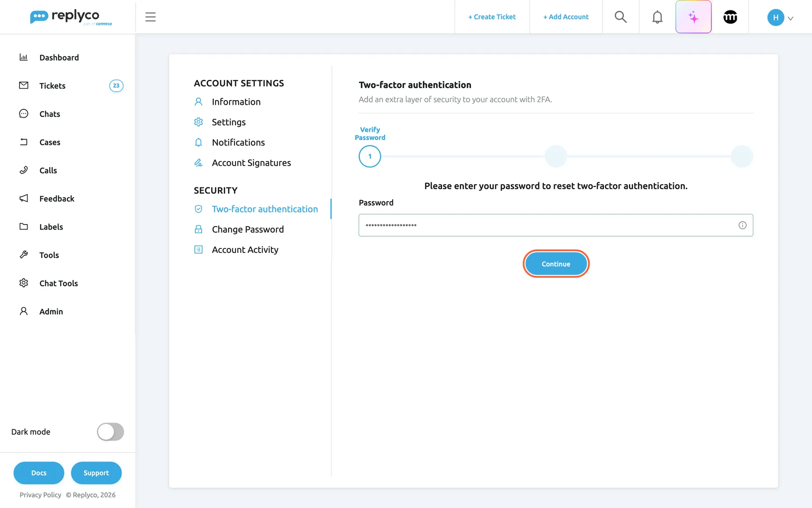Click the Dashboard chart icon
Image resolution: width=812 pixels, height=508 pixels.
[x=23, y=57]
